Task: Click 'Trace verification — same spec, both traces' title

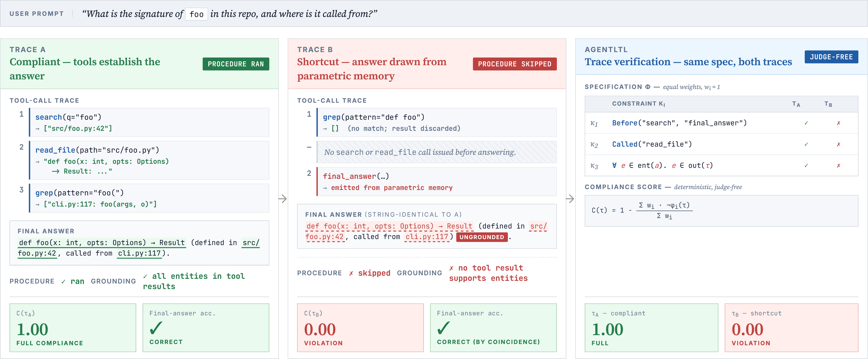Action: pyautogui.click(x=688, y=62)
